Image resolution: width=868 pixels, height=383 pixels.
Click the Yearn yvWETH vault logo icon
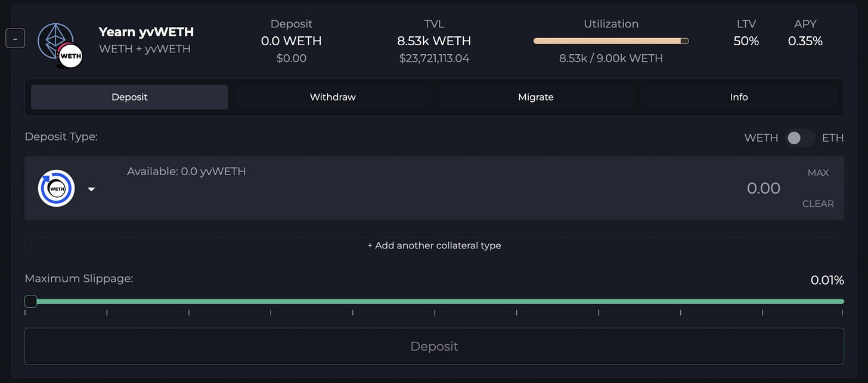(x=60, y=45)
